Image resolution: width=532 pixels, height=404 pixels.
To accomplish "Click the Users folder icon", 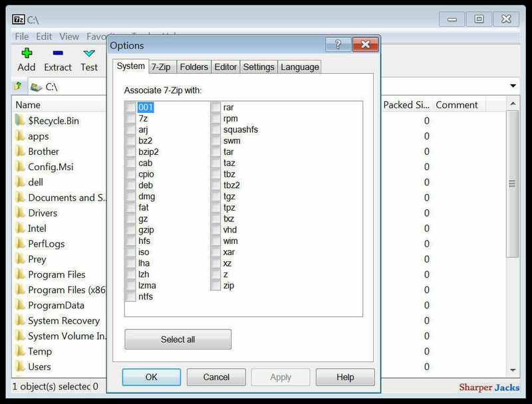I will click(x=21, y=366).
